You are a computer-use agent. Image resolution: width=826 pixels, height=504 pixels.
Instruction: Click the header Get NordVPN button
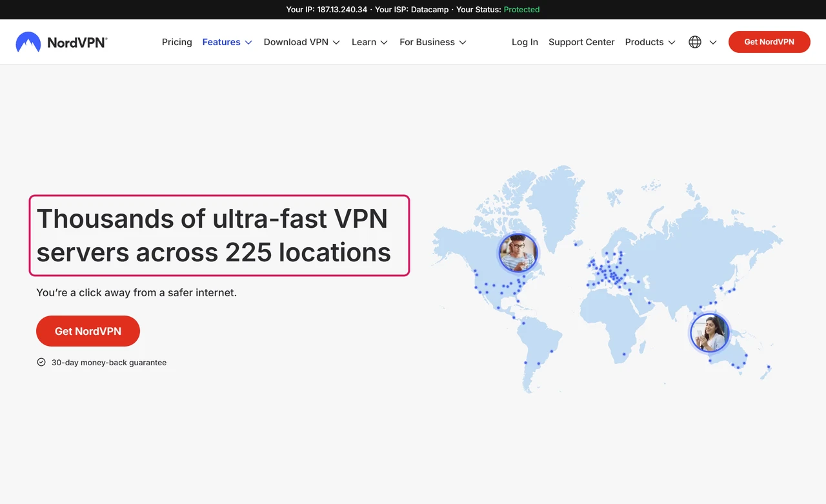[x=769, y=42]
